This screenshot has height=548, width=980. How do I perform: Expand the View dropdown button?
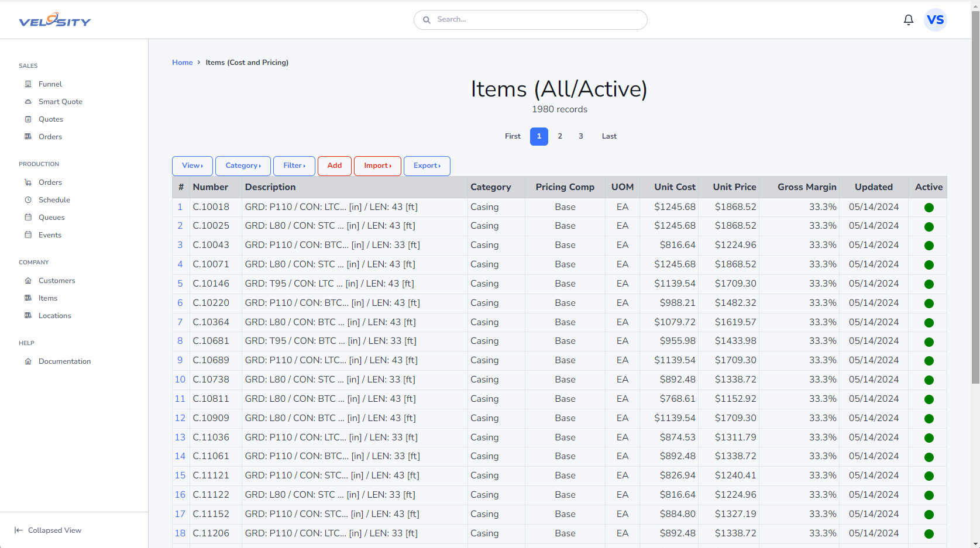[x=192, y=166]
